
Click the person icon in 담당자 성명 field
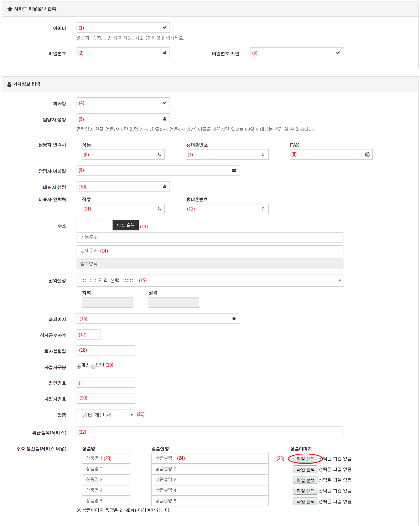tap(165, 119)
